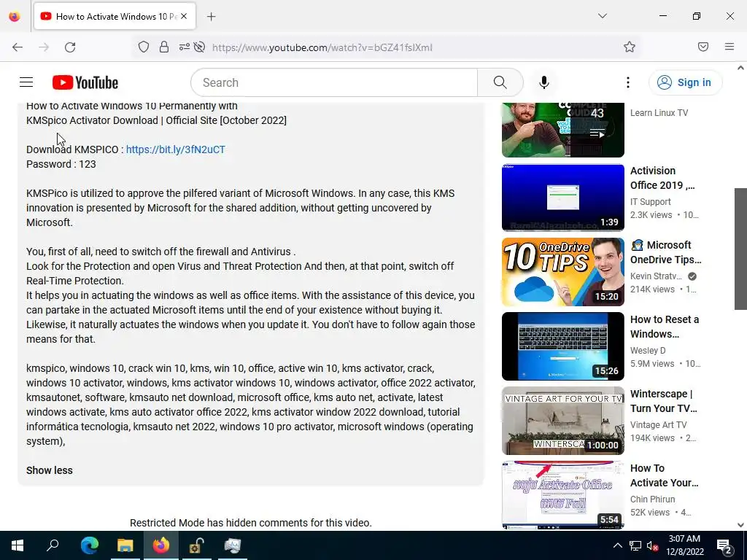Go forward with browser forward arrow

pyautogui.click(x=44, y=47)
